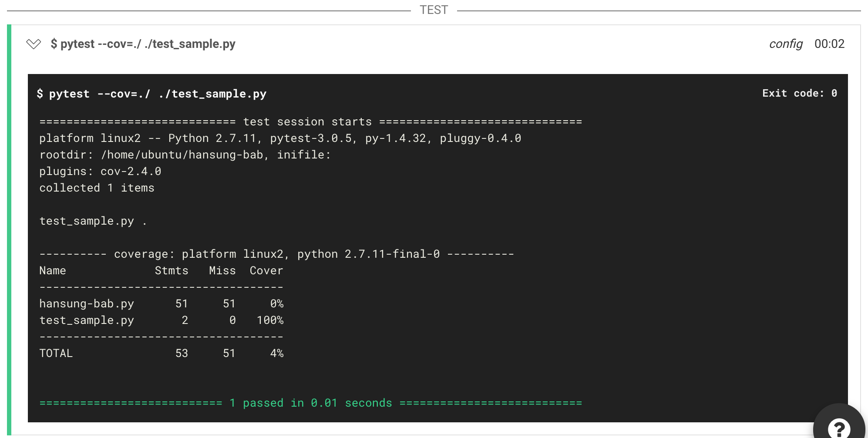Click the plugins: cov-2.4.0 line
Screen dimensions: 868x438
tap(100, 171)
